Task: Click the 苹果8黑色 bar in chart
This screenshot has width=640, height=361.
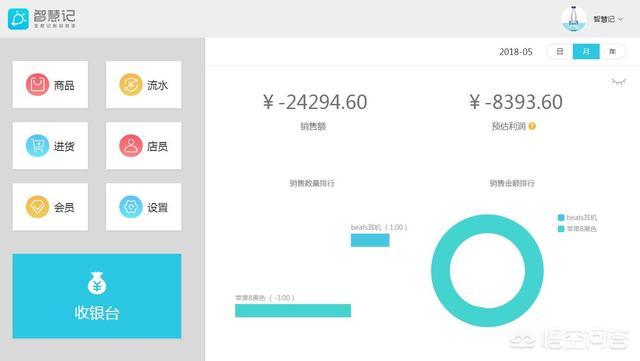Action: click(293, 311)
